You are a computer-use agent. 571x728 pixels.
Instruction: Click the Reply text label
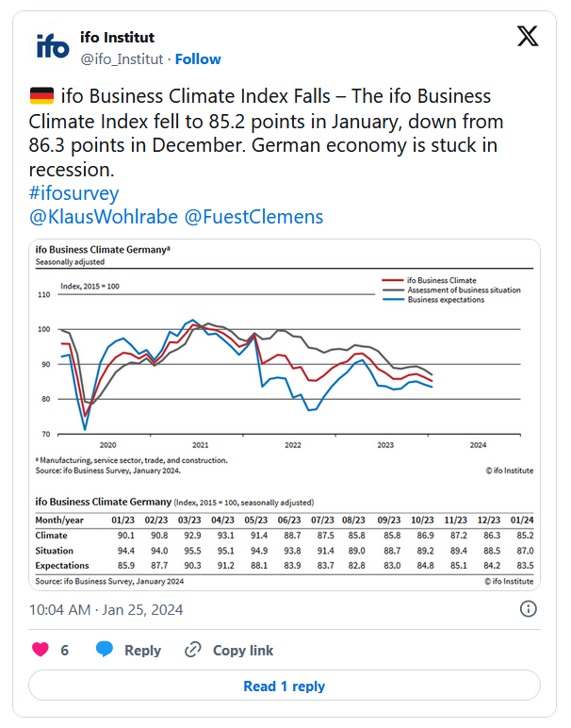pos(142,651)
